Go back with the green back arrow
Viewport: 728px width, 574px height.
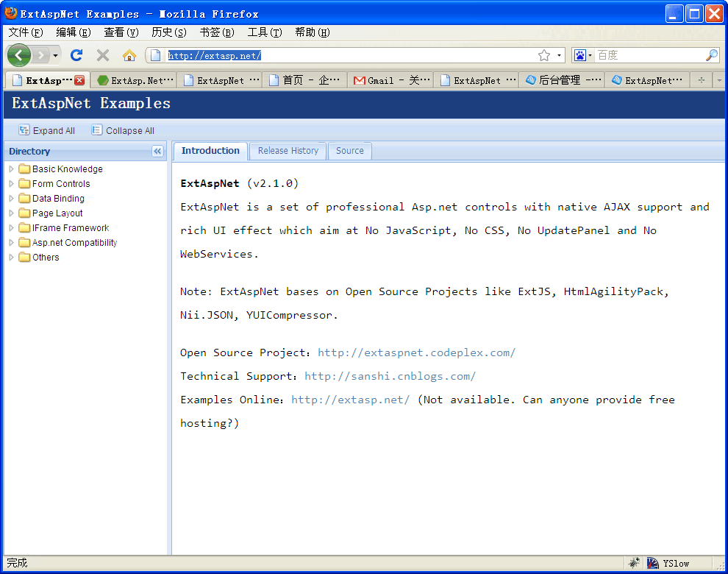19,56
